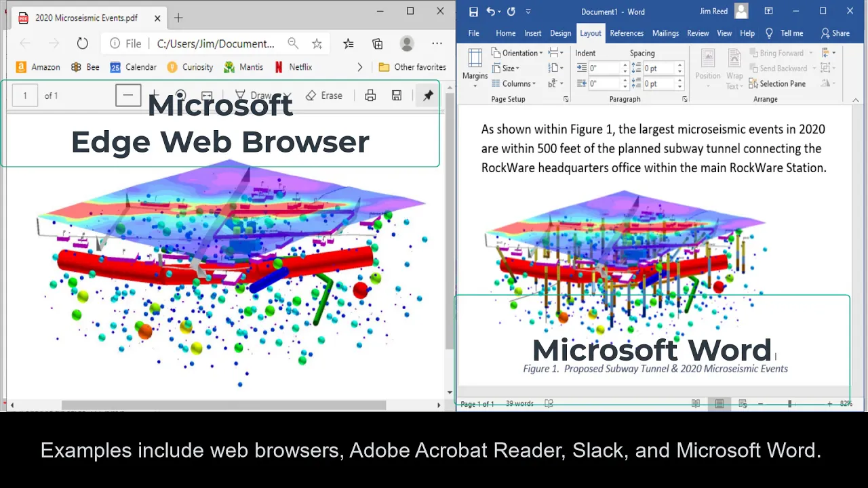Click the Tell me search box
Viewport: 868px width, 488px height.
pos(785,33)
